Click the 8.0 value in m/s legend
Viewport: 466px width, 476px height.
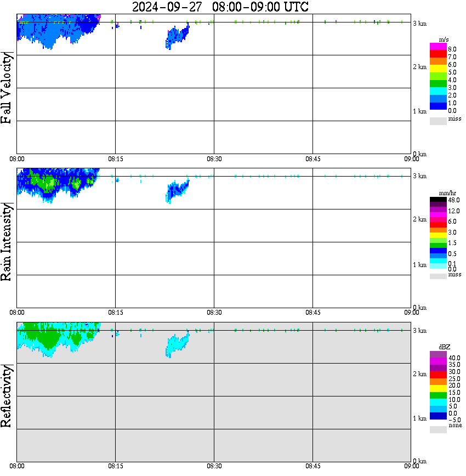(x=452, y=49)
